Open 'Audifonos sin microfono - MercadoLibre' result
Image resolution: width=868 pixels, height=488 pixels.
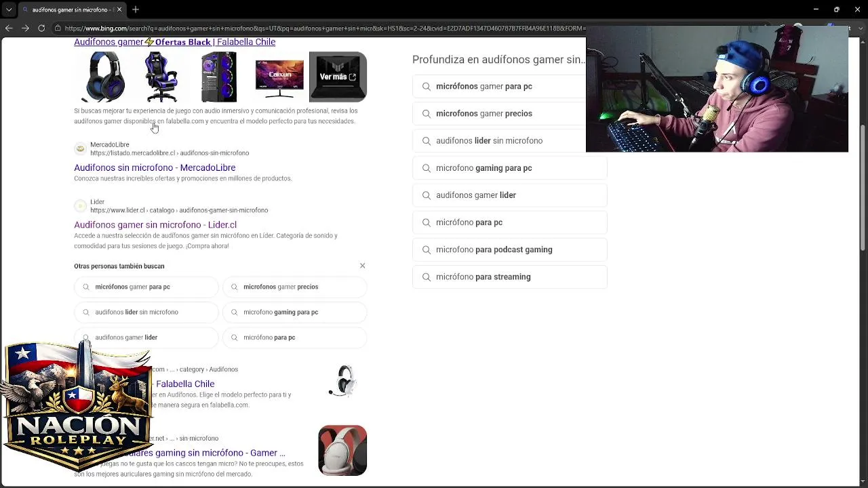[x=155, y=167]
